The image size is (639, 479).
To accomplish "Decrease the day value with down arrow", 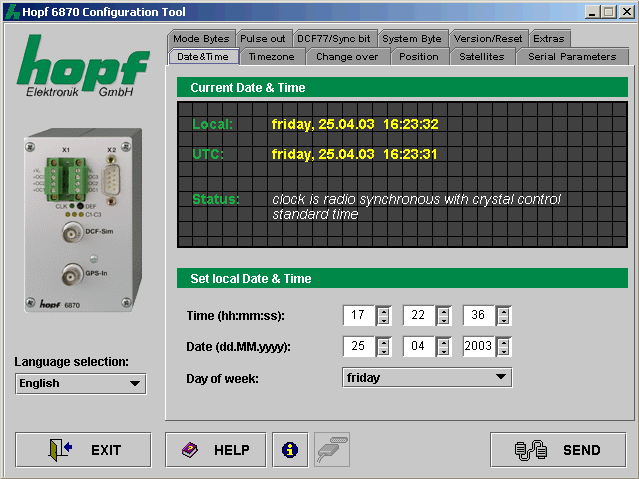I will pyautogui.click(x=383, y=351).
